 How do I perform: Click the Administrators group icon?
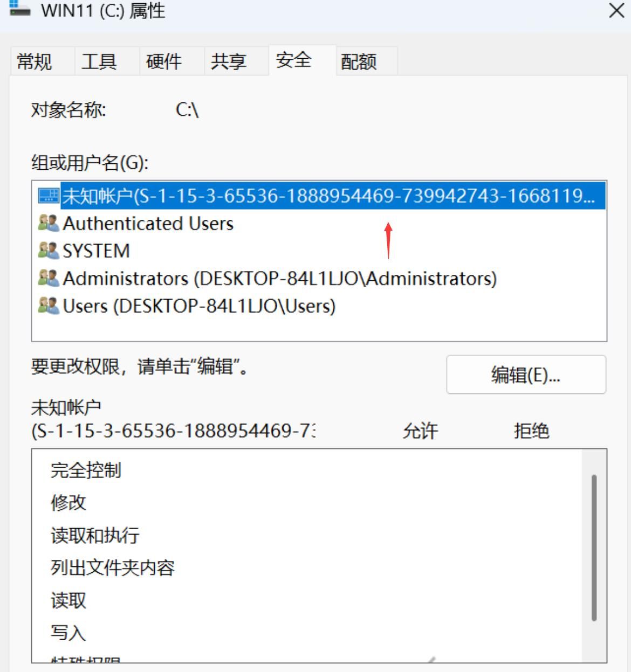[x=49, y=278]
